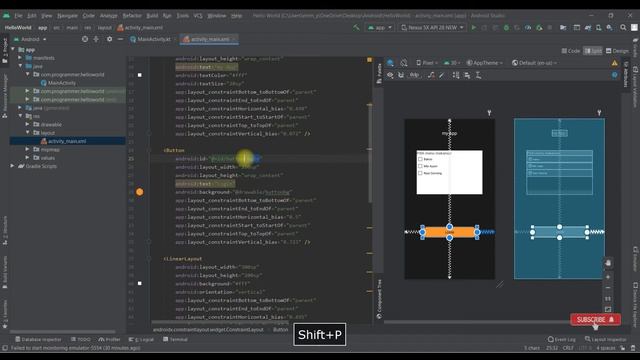Open the Default (en-us) locale dropdown
Viewport: 640px width, 360px height.
pos(534,63)
